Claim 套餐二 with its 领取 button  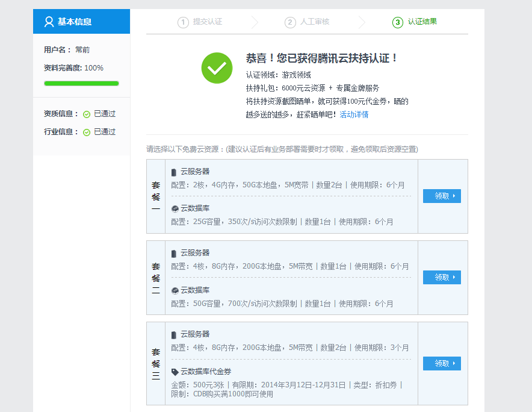(x=442, y=278)
